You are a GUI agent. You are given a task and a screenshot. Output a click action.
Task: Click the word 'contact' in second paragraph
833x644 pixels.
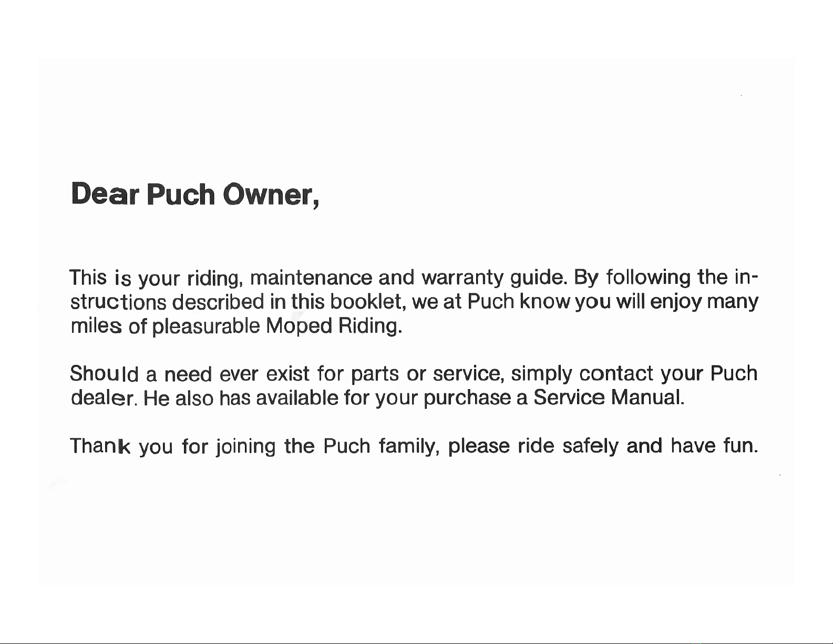tap(616, 374)
